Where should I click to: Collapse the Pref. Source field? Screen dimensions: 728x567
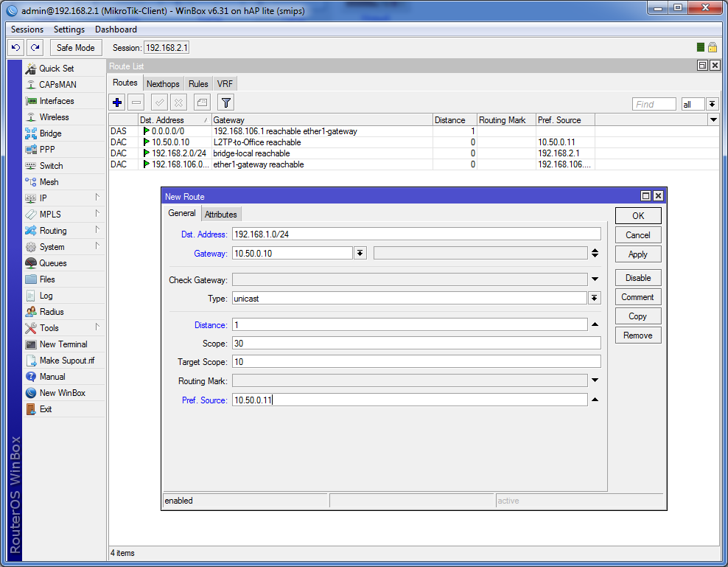pyautogui.click(x=594, y=400)
